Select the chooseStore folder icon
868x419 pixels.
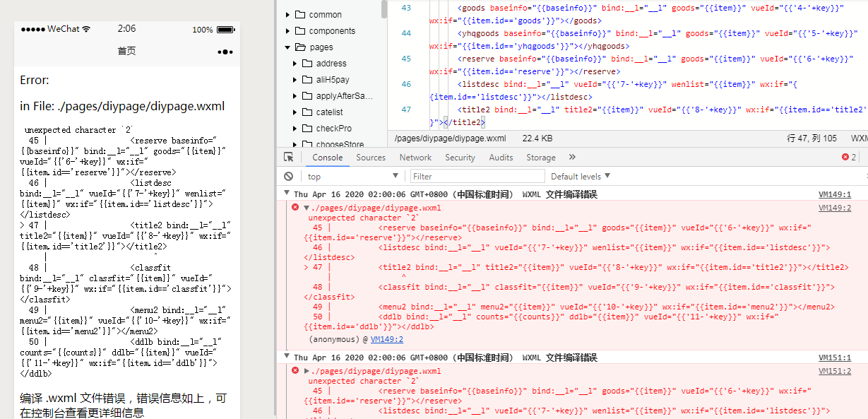point(307,144)
